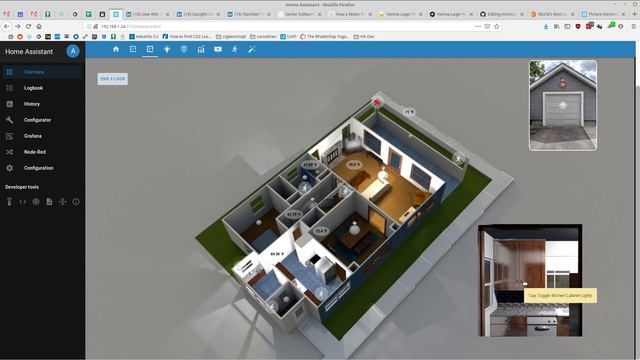The image size is (640, 360).
Task: Open the running-person motion view icon
Action: pyautogui.click(x=235, y=49)
